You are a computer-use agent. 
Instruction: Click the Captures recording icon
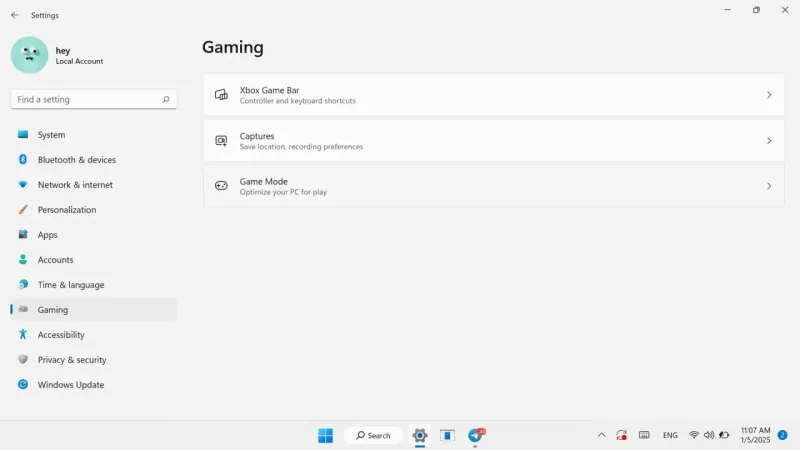tap(221, 141)
